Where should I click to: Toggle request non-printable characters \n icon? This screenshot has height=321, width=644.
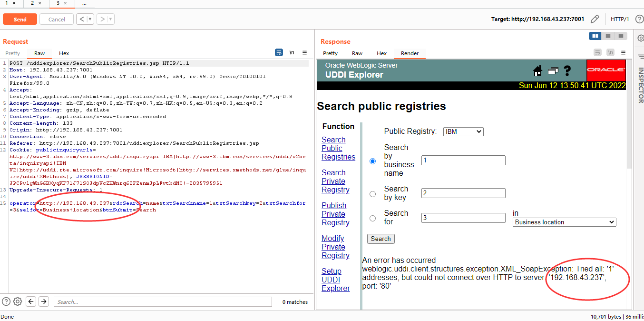[x=292, y=52]
